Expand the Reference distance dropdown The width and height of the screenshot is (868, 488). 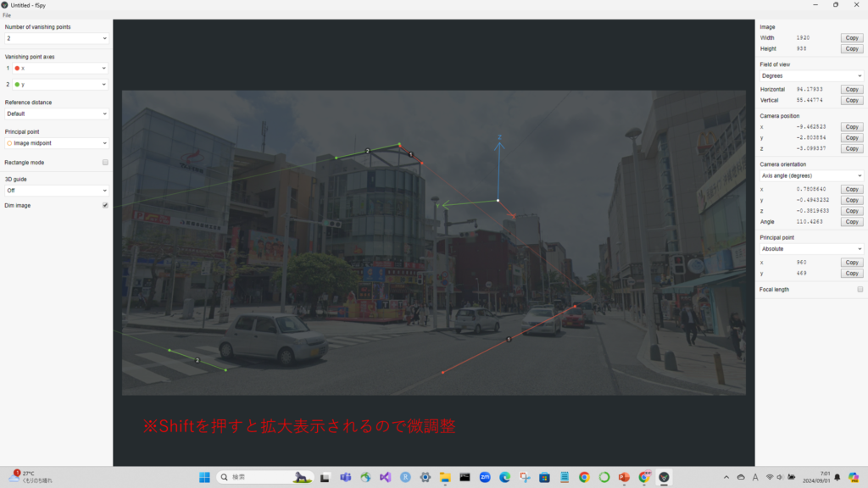56,114
